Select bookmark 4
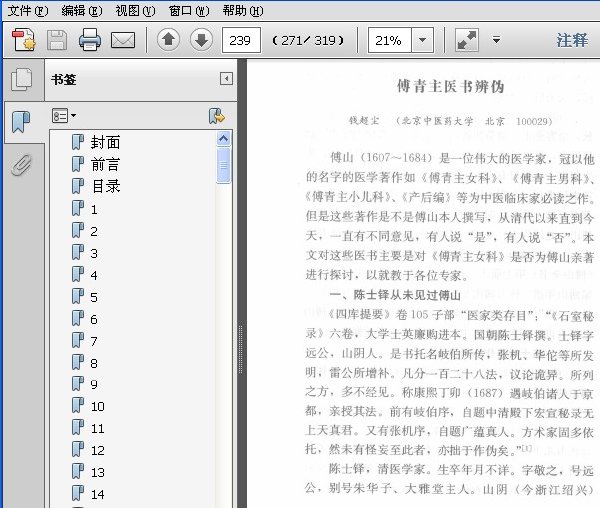 [x=94, y=275]
